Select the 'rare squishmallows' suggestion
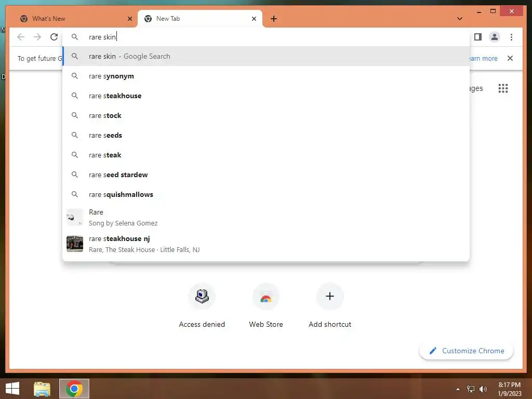532x399 pixels. tap(267, 194)
